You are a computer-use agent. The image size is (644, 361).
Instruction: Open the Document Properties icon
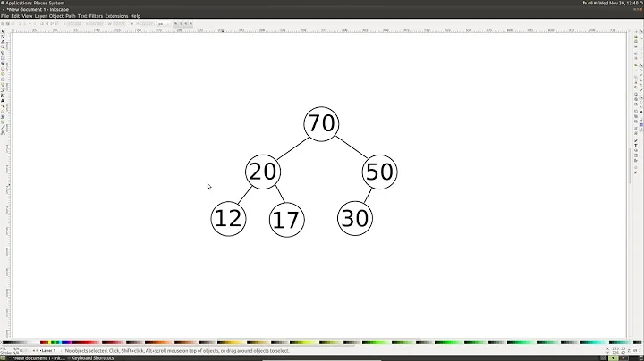point(636,173)
